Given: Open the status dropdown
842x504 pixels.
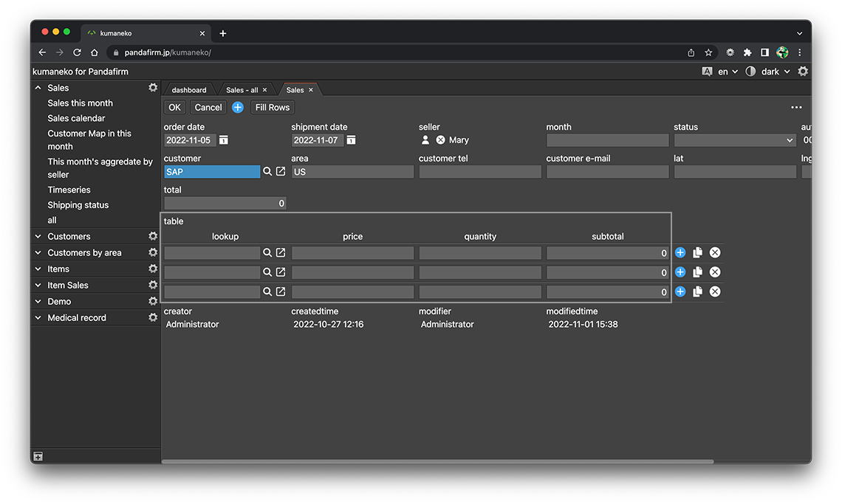Looking at the screenshot, I should 733,140.
